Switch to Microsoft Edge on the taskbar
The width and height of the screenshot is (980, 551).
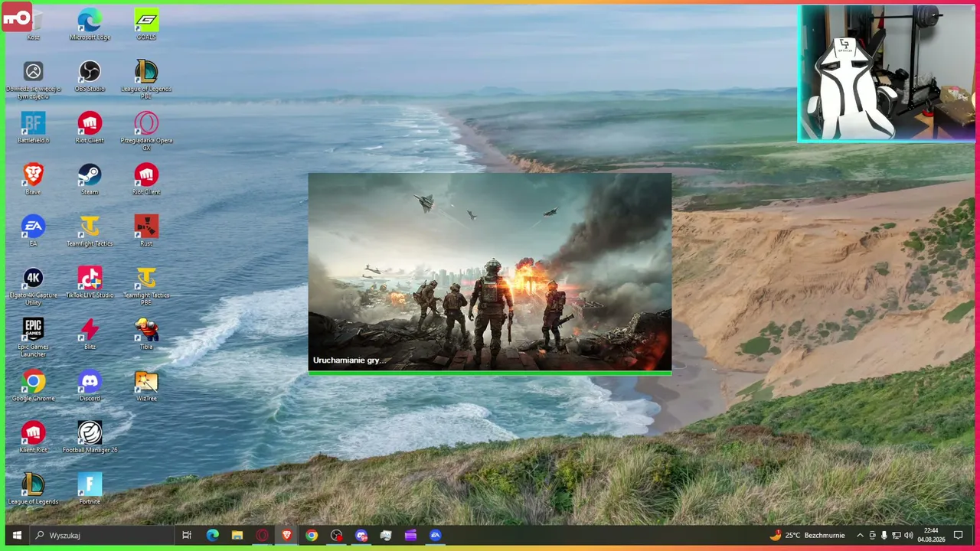(x=212, y=536)
